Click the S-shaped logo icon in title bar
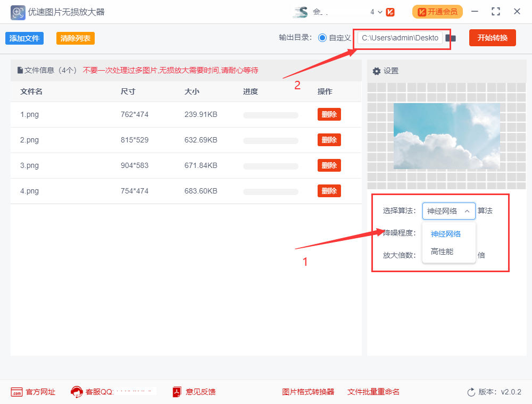The image size is (532, 404). pos(299,11)
